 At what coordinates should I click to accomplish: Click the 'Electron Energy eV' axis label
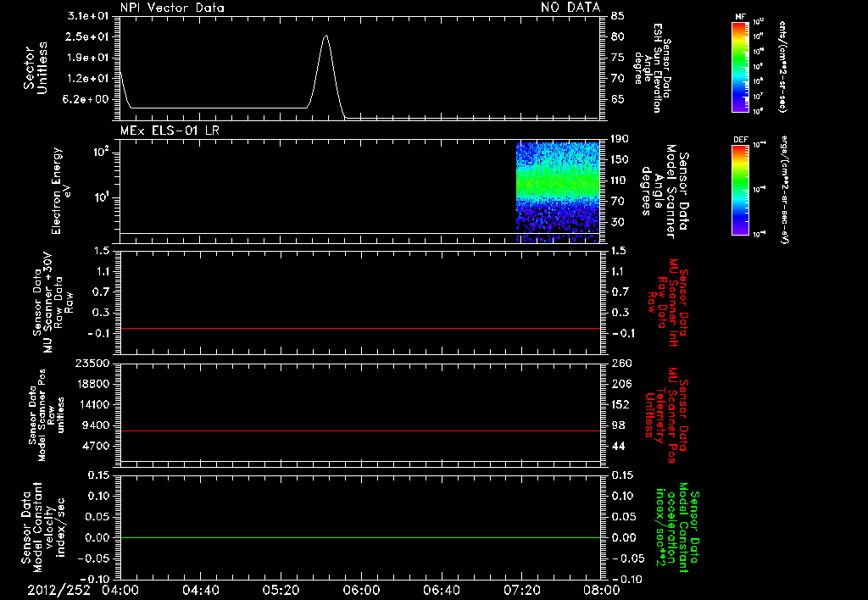pyautogui.click(x=62, y=192)
